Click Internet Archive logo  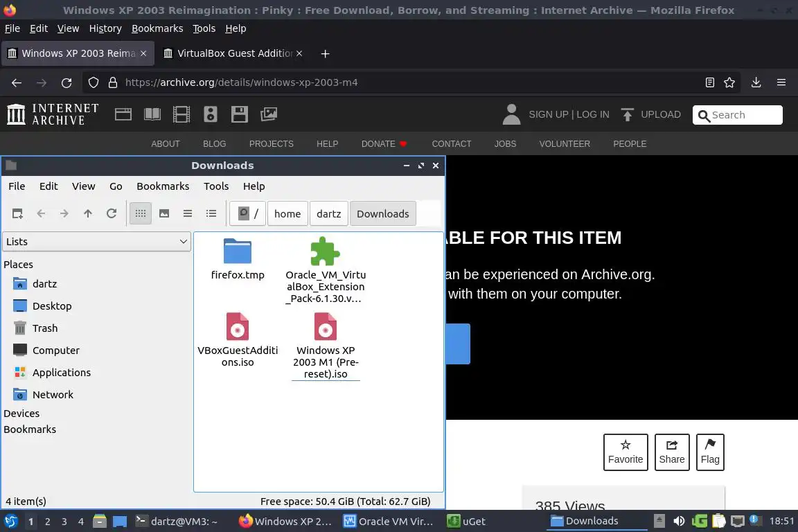point(53,114)
